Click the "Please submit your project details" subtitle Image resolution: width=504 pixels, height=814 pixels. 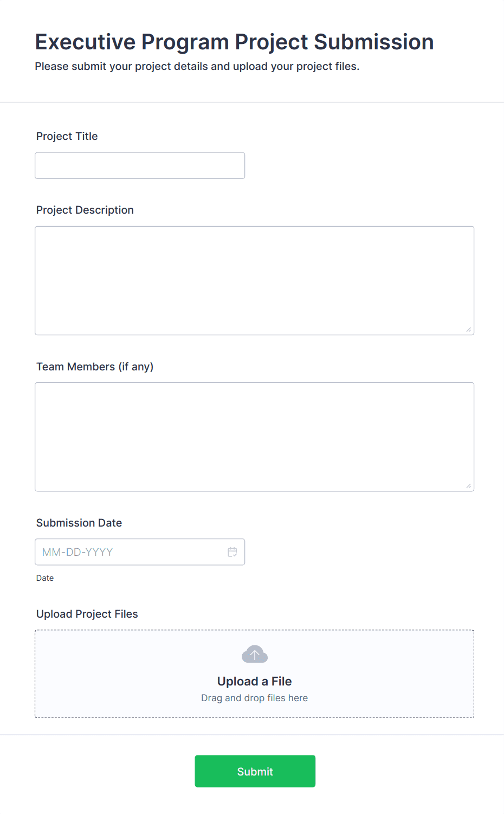click(197, 66)
